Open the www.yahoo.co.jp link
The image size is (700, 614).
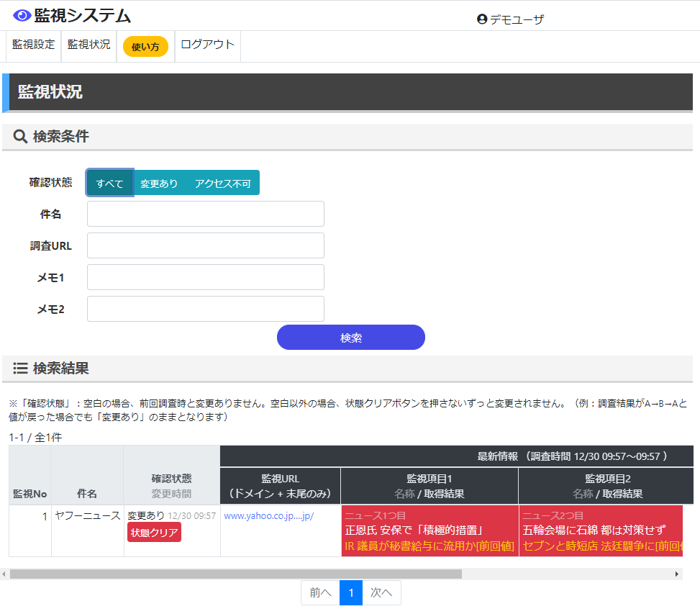(x=269, y=516)
